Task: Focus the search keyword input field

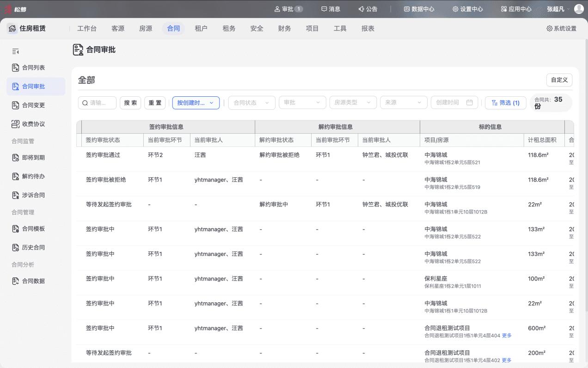Action: click(x=97, y=103)
